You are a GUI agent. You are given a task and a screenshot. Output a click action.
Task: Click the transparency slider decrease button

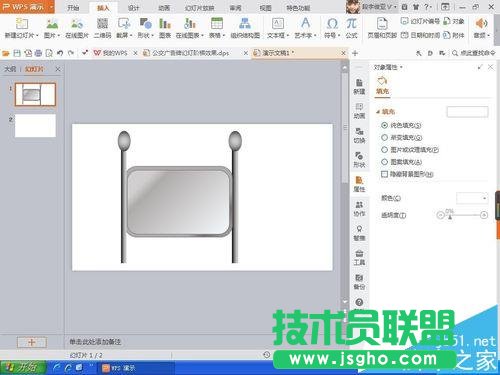(x=440, y=215)
